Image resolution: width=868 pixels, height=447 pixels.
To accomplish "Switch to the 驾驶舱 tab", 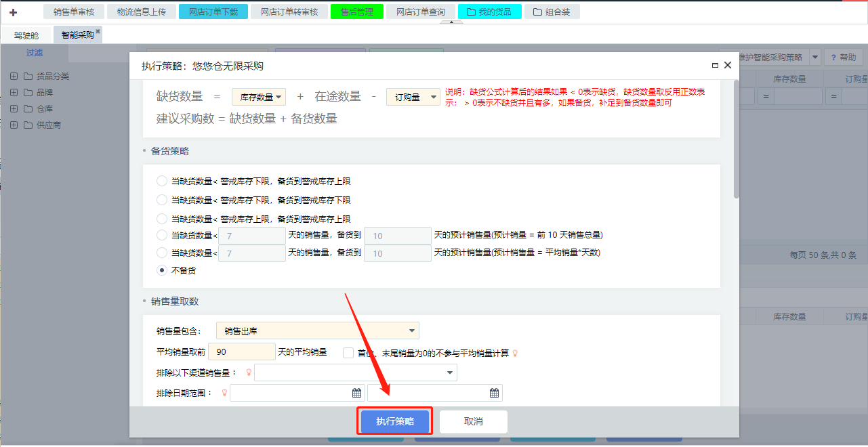I will coord(26,35).
